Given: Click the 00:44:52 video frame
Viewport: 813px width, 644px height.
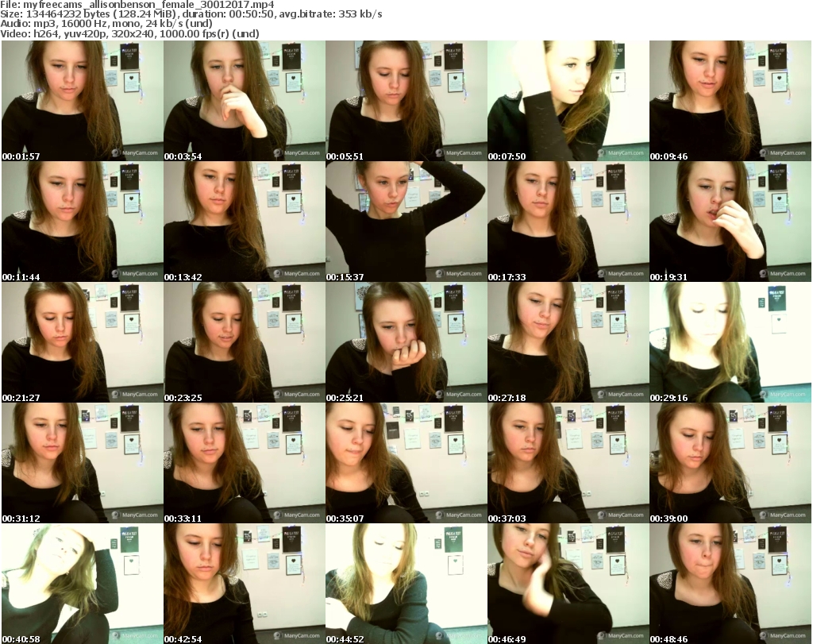Looking at the screenshot, I should [406, 584].
